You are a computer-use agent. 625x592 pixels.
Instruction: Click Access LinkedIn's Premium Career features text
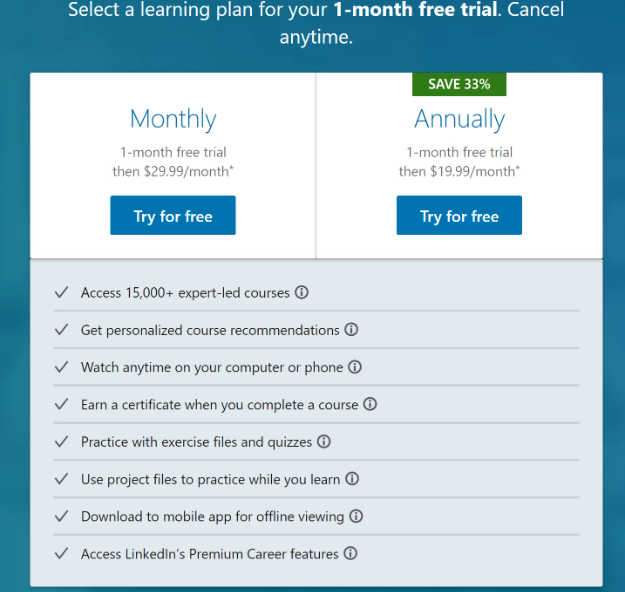click(210, 554)
